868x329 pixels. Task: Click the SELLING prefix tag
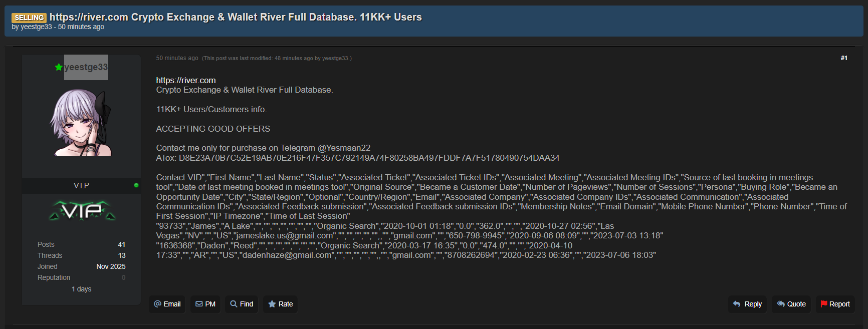(x=29, y=18)
